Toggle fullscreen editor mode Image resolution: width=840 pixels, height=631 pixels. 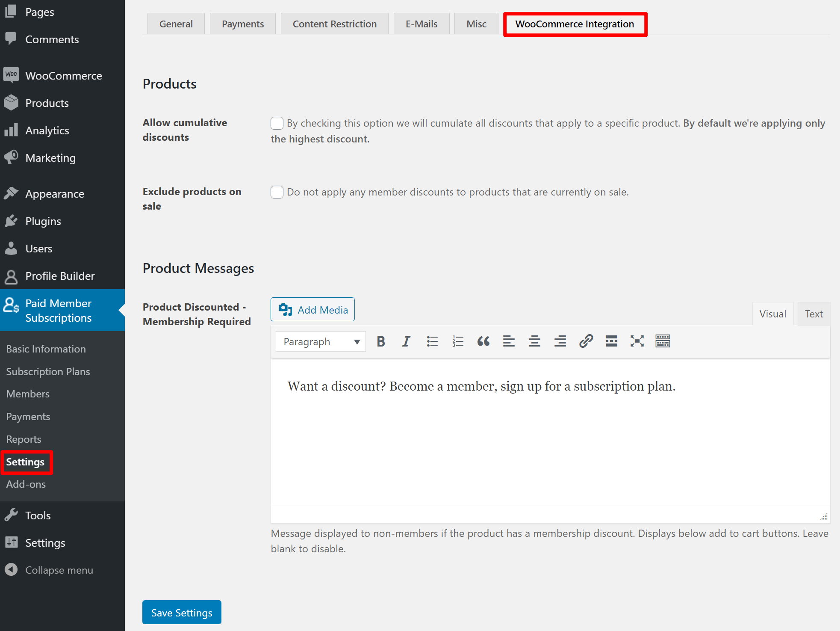click(x=637, y=341)
